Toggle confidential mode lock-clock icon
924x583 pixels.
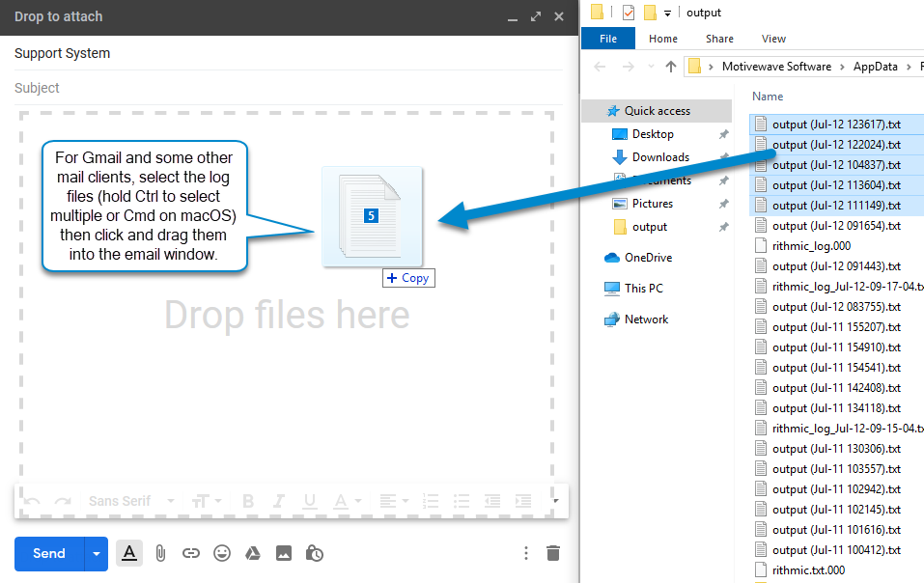314,553
